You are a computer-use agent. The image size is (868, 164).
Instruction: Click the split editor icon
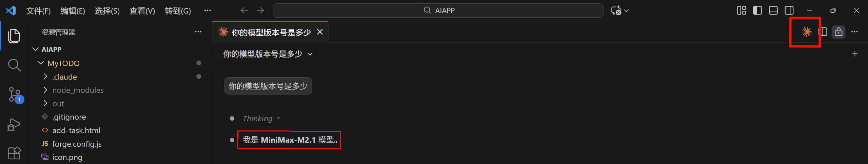(x=823, y=32)
